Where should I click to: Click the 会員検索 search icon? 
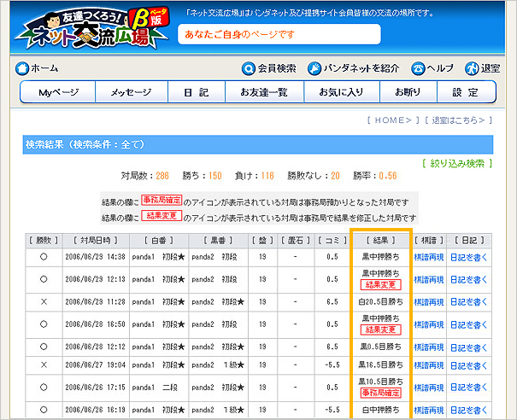pyautogui.click(x=249, y=68)
